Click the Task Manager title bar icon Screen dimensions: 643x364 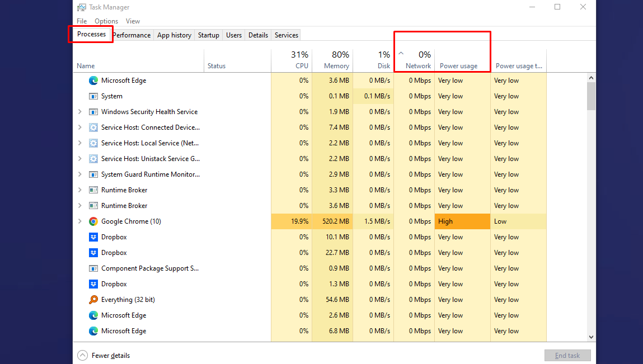(83, 7)
